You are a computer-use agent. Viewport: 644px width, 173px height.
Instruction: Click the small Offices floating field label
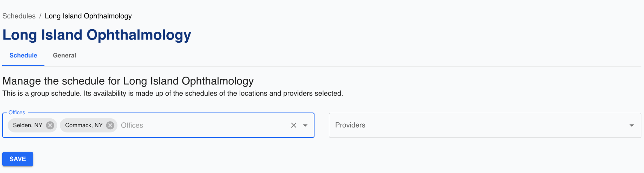[17, 112]
